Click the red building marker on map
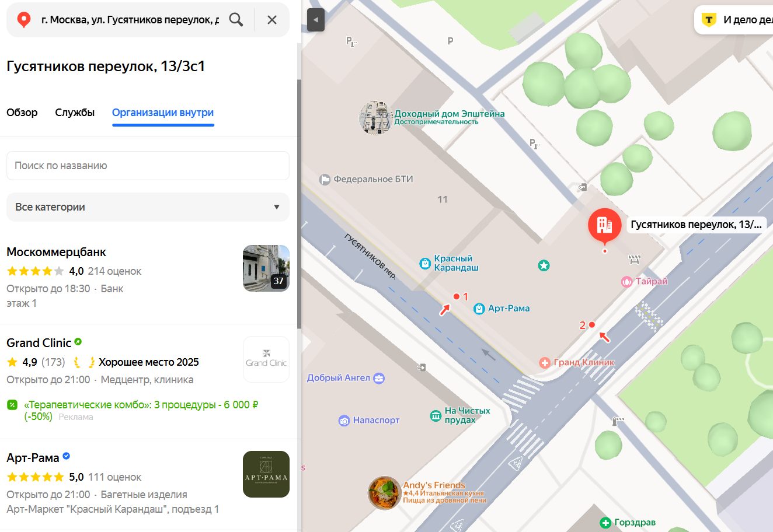The image size is (773, 532). click(605, 225)
